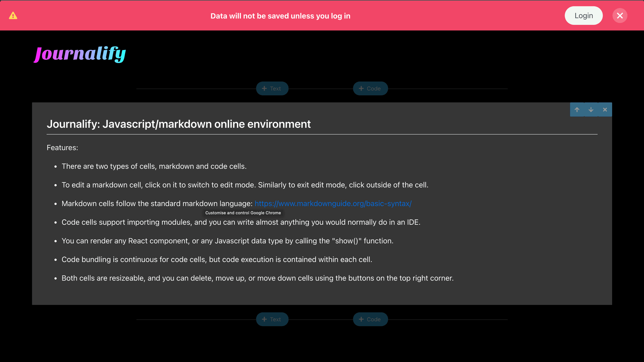Click the heading 'Journalify: Javascript/markdown online environment'
The width and height of the screenshot is (644, 362).
pyautogui.click(x=179, y=124)
